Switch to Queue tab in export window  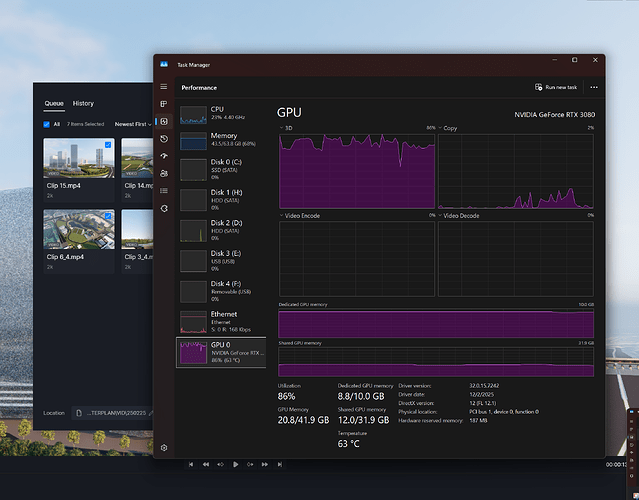(x=54, y=104)
